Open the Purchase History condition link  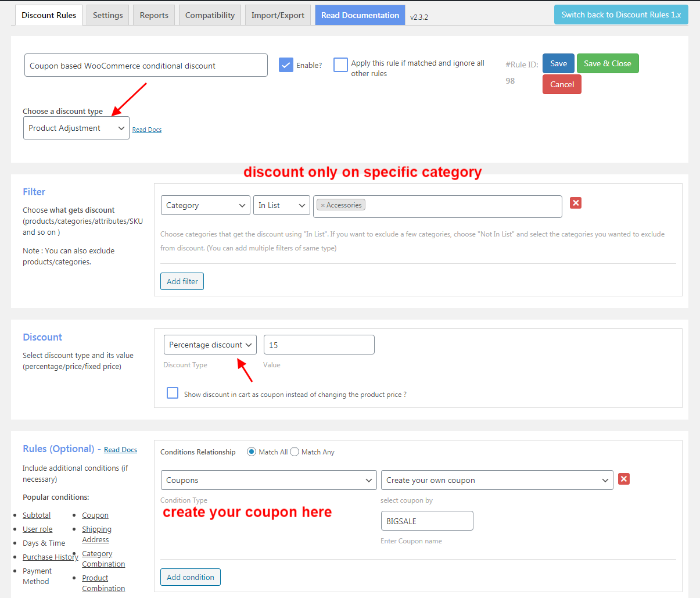(x=50, y=557)
